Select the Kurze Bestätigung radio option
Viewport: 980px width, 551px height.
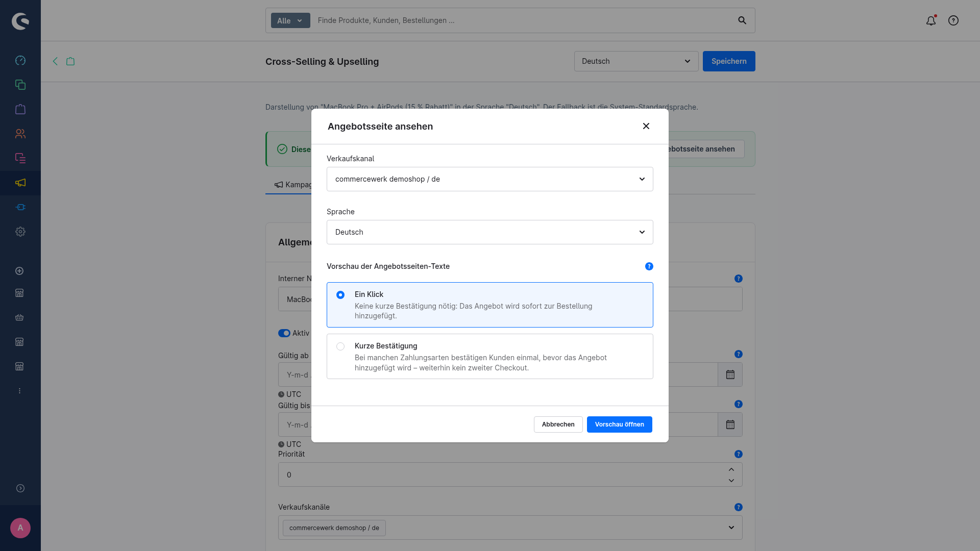click(x=340, y=346)
